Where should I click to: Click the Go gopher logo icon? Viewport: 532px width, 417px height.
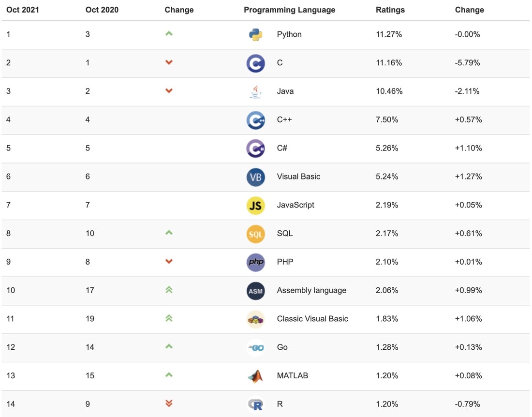[255, 348]
